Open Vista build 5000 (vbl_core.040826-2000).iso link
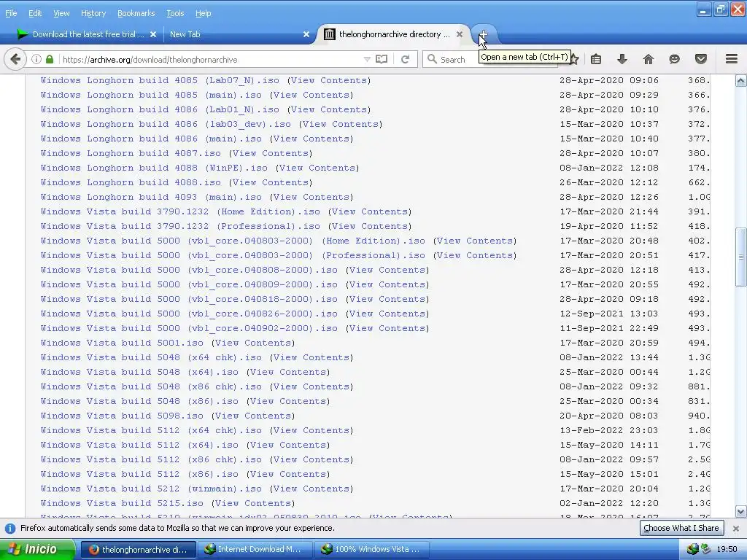The width and height of the screenshot is (747, 560). tap(189, 314)
